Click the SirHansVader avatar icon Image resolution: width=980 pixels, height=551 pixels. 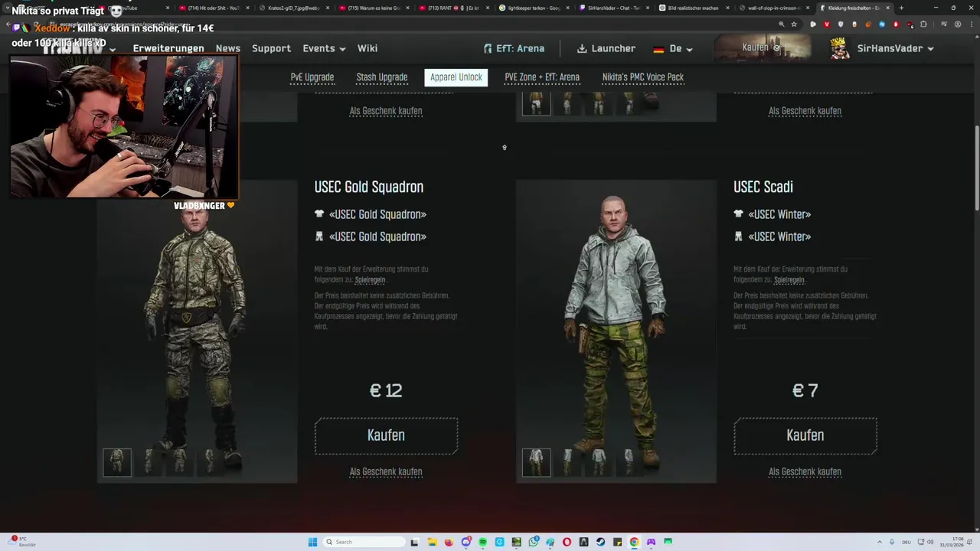point(840,48)
